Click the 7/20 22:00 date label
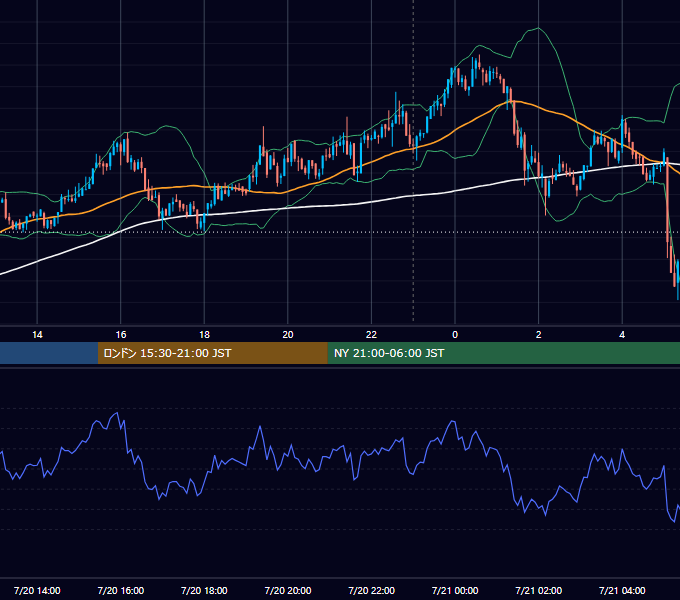Image resolution: width=680 pixels, height=600 pixels. click(372, 590)
